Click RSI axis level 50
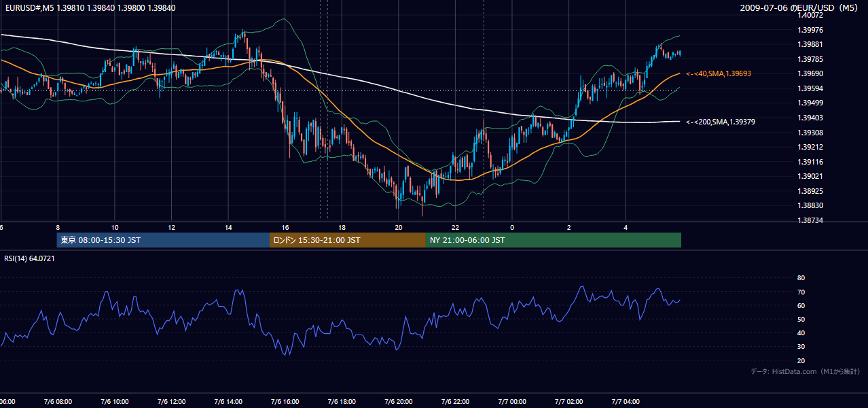The width and height of the screenshot is (868, 408). (x=801, y=319)
